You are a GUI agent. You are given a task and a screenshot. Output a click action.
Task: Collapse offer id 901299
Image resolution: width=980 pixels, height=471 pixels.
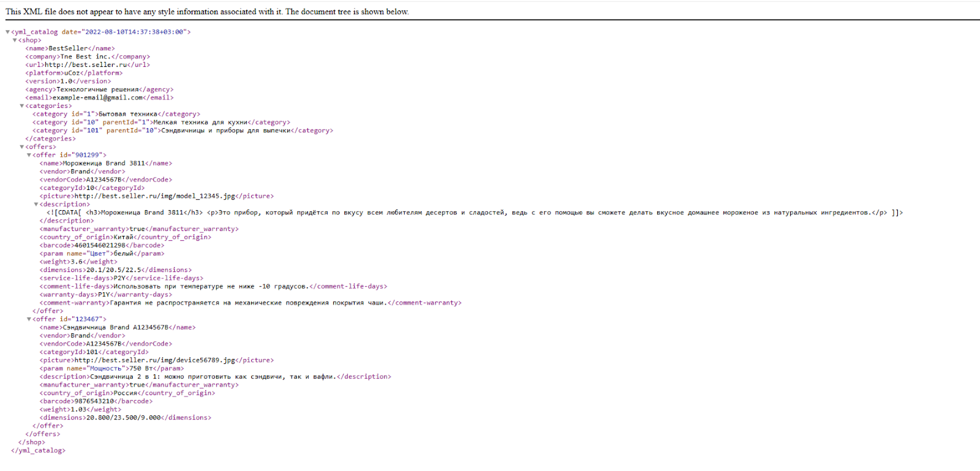pos(29,156)
